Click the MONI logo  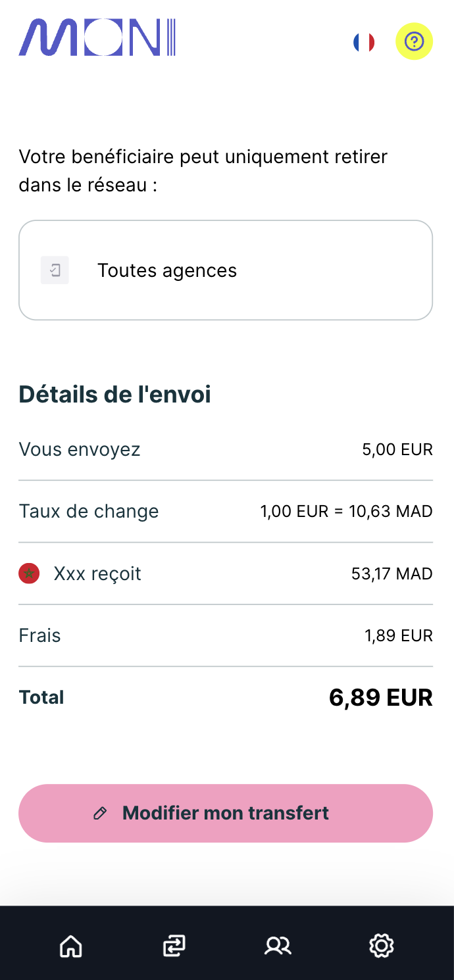pos(97,37)
